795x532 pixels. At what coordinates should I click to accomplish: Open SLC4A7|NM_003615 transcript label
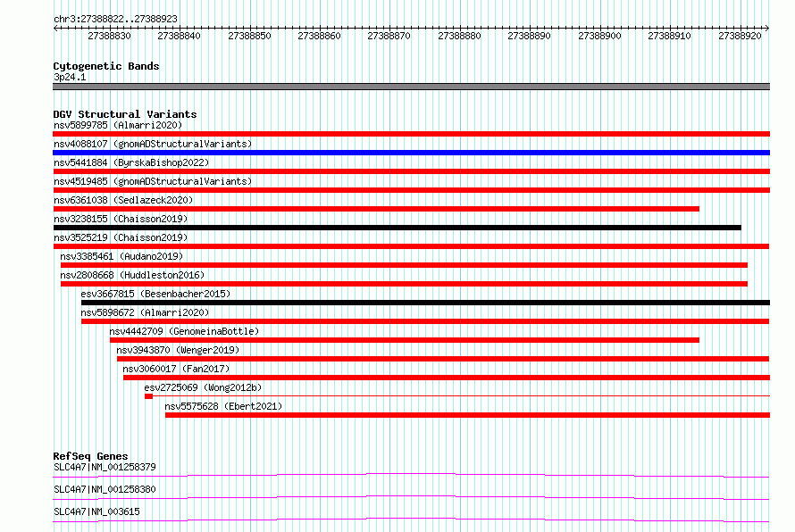tap(96, 511)
